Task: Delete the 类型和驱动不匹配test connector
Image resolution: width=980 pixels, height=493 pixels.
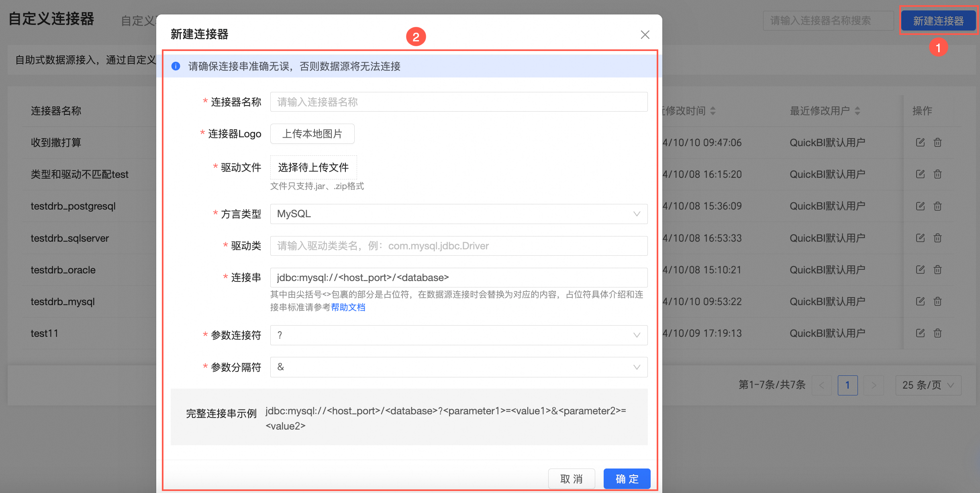Action: 938,174
